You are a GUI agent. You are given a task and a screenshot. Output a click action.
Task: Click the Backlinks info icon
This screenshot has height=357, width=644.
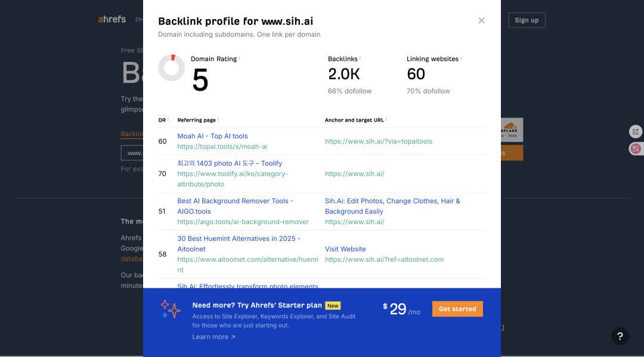(360, 58)
